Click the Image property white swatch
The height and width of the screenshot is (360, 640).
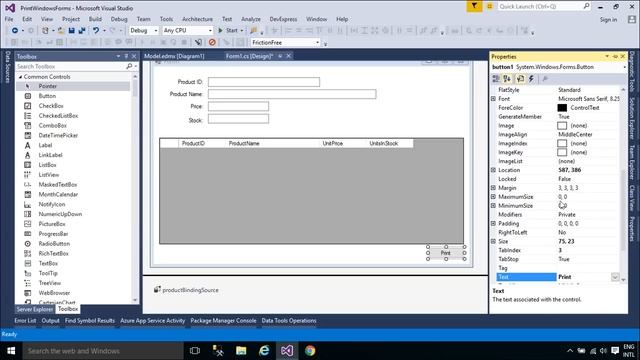pyautogui.click(x=562, y=126)
